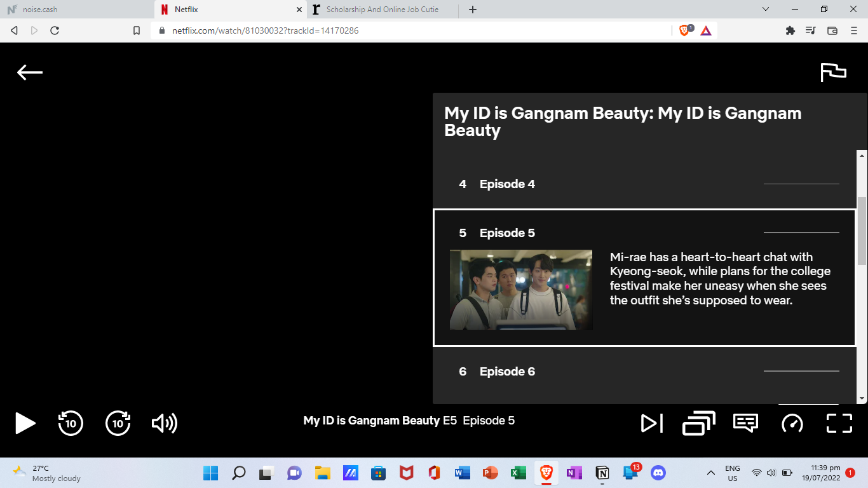
Task: Close the Netflix tab
Action: tap(299, 10)
